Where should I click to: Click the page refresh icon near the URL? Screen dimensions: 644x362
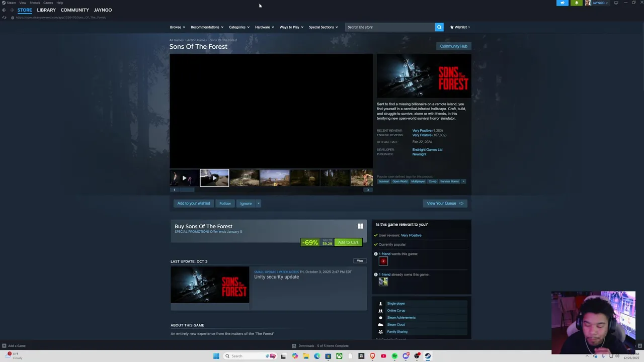[x=5, y=18]
